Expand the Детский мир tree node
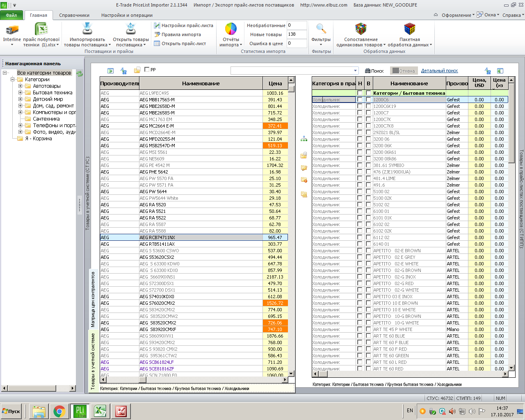The width and height of the screenshot is (525, 420). click(20, 99)
